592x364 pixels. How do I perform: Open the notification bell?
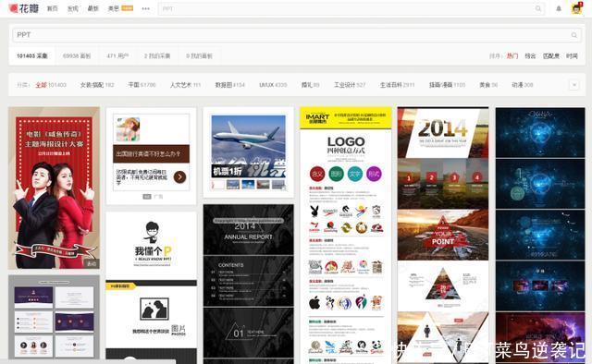(559, 8)
